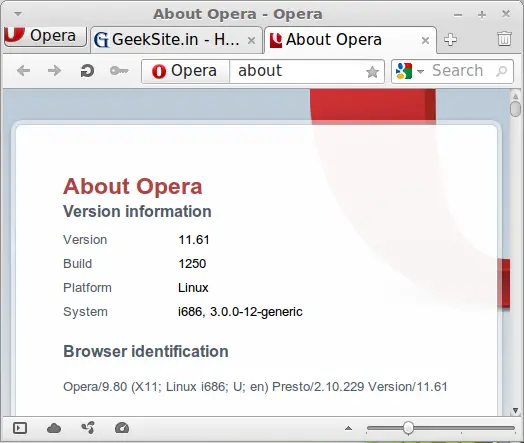Bookmark page with the star icon
This screenshot has width=524, height=443.
pyautogui.click(x=372, y=72)
